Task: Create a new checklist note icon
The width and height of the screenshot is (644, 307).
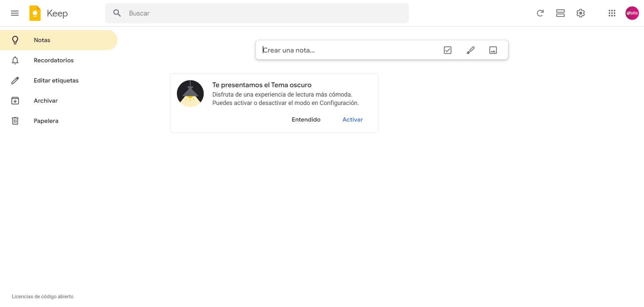Action: [x=448, y=50]
